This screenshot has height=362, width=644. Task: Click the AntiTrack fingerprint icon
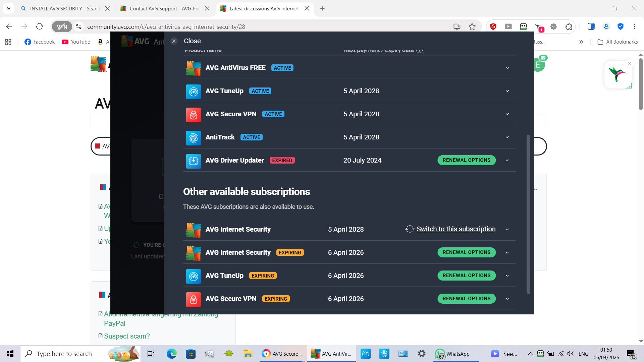click(x=193, y=138)
